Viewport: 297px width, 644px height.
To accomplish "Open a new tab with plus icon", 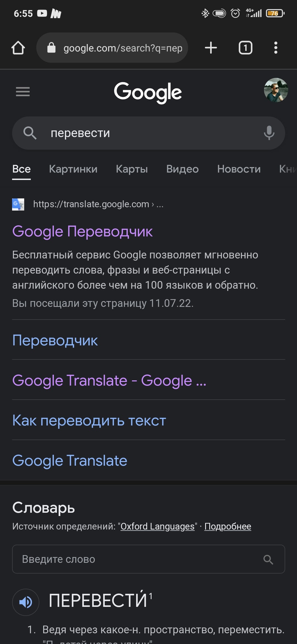I will (x=211, y=48).
